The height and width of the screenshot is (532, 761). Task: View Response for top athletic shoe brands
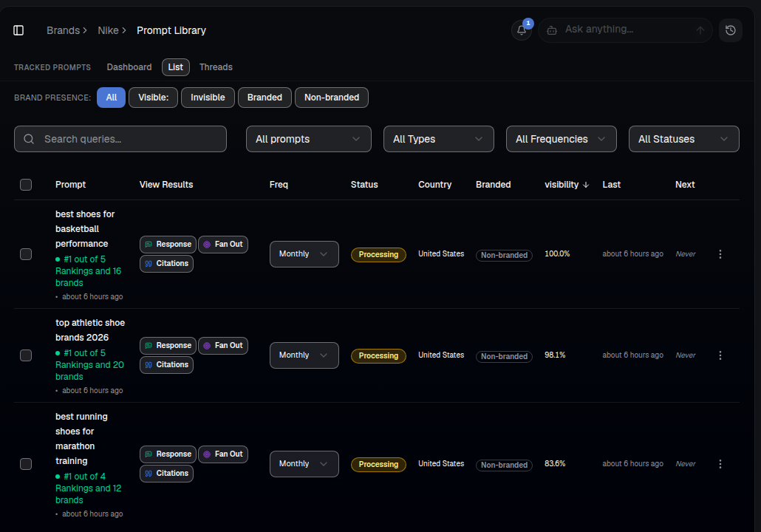point(168,346)
